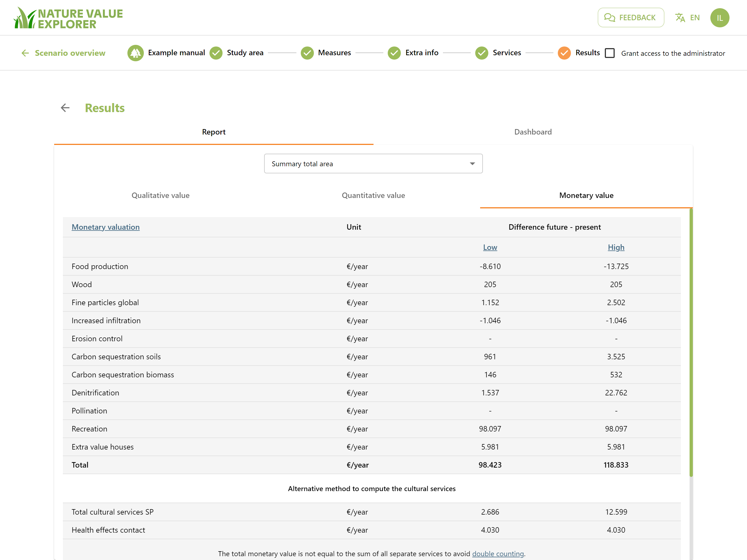Image resolution: width=747 pixels, height=560 pixels.
Task: Click the back arrow beside Results heading
Action: [x=65, y=108]
